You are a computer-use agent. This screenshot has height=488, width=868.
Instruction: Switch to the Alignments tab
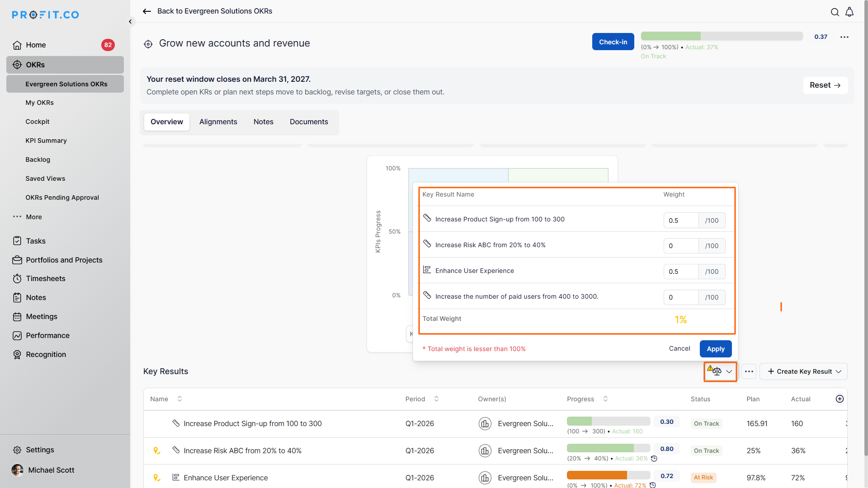point(218,122)
